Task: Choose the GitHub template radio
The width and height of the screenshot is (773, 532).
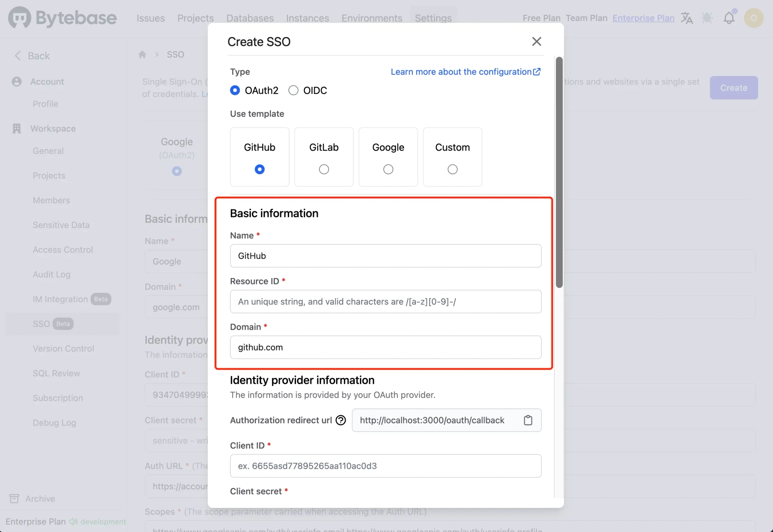Action: [260, 169]
